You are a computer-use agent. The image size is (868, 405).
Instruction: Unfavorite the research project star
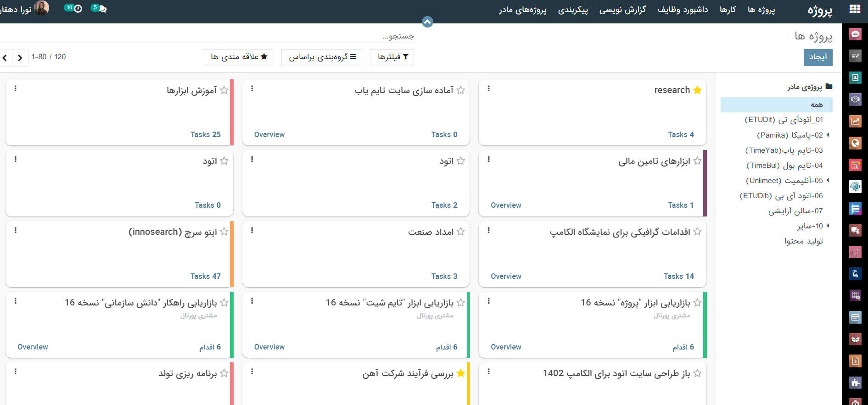pyautogui.click(x=697, y=90)
